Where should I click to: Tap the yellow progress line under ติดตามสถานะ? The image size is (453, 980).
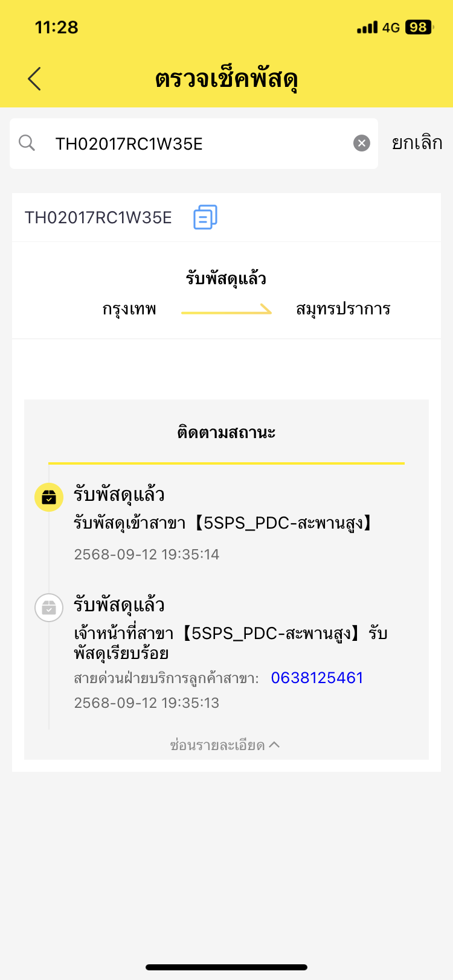[226, 463]
